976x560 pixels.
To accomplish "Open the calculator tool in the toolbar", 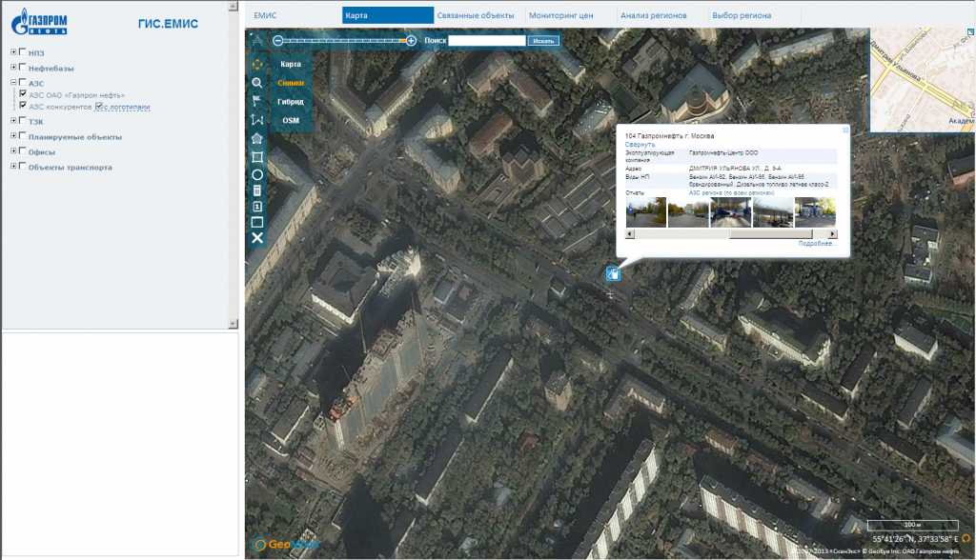I will pyautogui.click(x=256, y=190).
